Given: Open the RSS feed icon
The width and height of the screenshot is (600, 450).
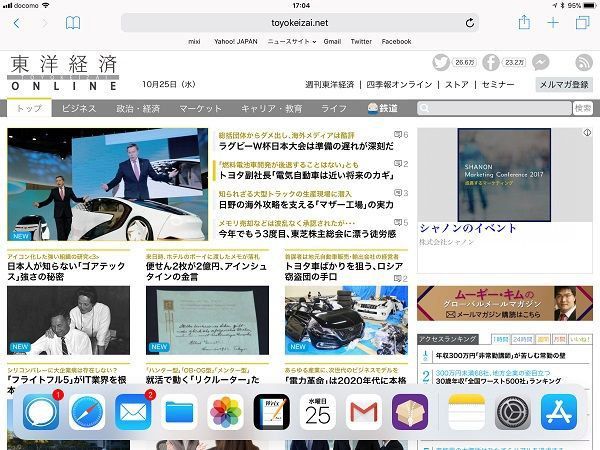Looking at the screenshot, I should [584, 62].
